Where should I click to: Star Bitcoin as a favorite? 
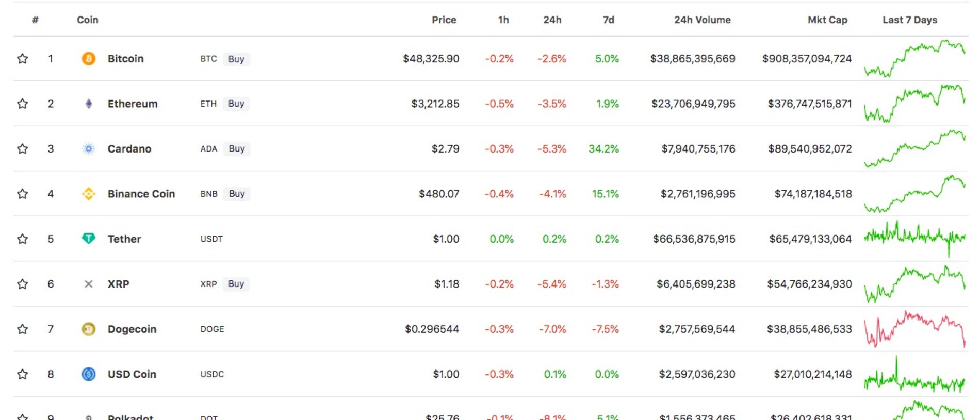22,59
